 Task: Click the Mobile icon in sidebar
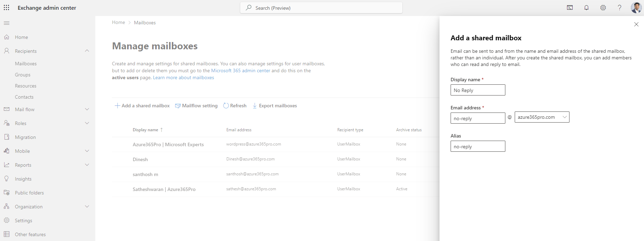coord(7,151)
